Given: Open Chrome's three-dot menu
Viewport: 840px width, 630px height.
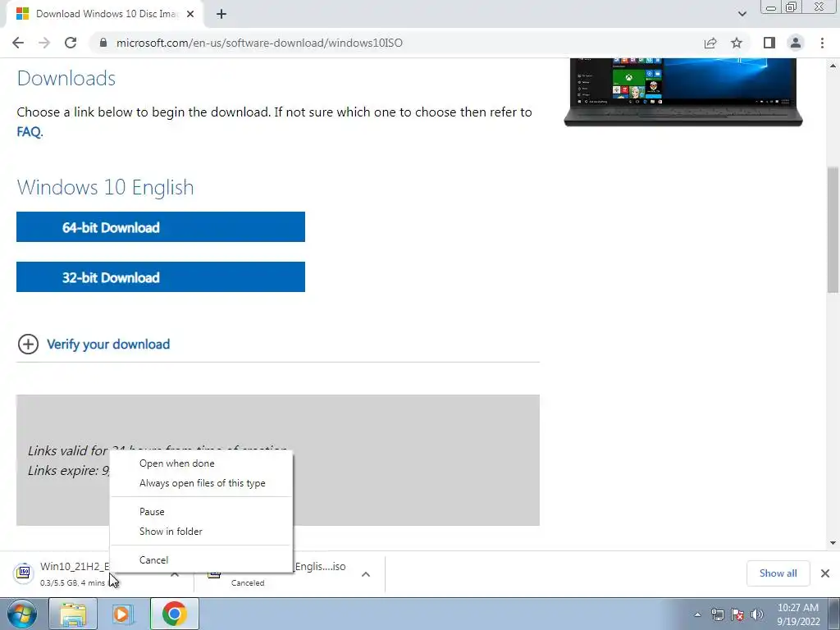Looking at the screenshot, I should click(822, 43).
